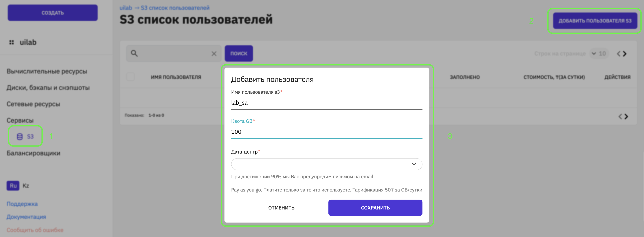644x237 pixels.
Task: Click the Квота GB input field
Action: pos(327,132)
